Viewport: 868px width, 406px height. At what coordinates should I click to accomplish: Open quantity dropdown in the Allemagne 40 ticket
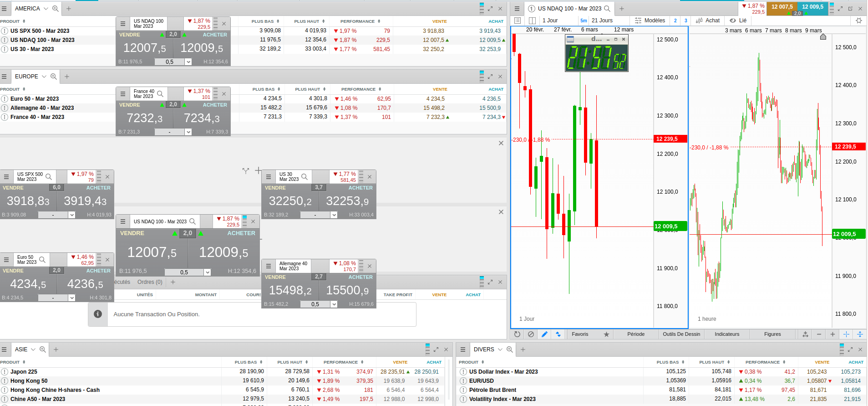334,304
